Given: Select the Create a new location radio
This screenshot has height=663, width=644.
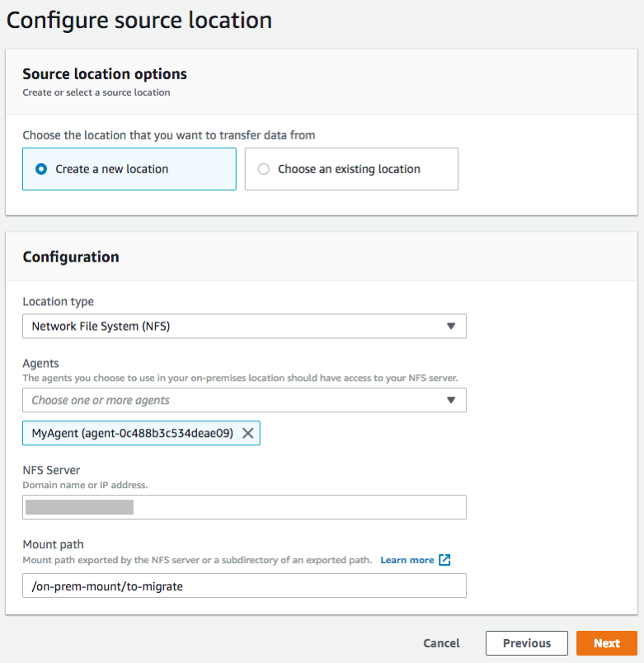Looking at the screenshot, I should [41, 169].
